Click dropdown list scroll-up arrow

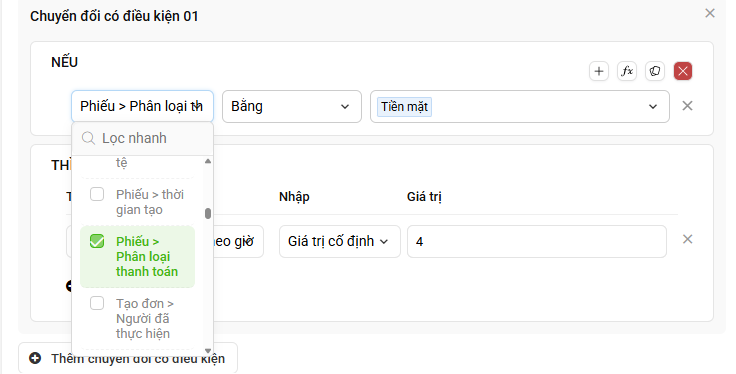(207, 161)
